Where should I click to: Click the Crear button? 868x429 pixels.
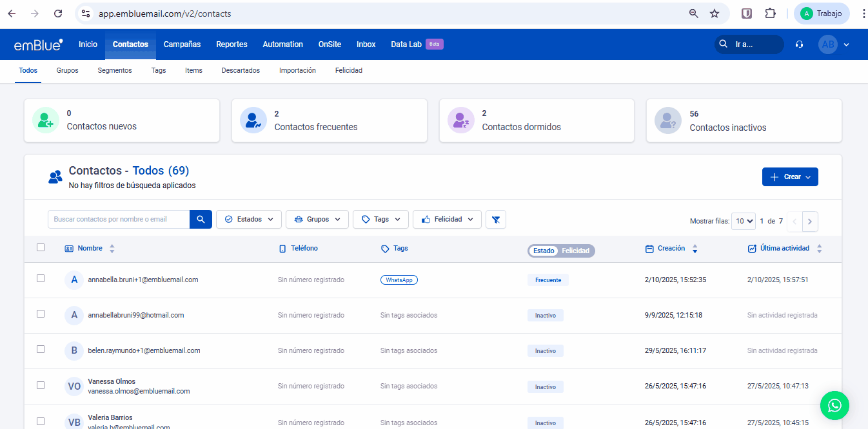coord(790,177)
